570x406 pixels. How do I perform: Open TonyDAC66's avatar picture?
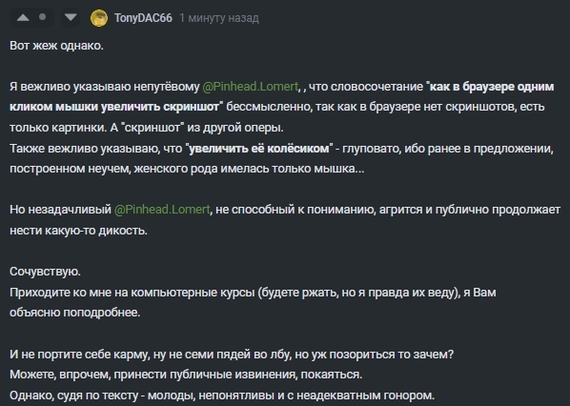coord(99,18)
